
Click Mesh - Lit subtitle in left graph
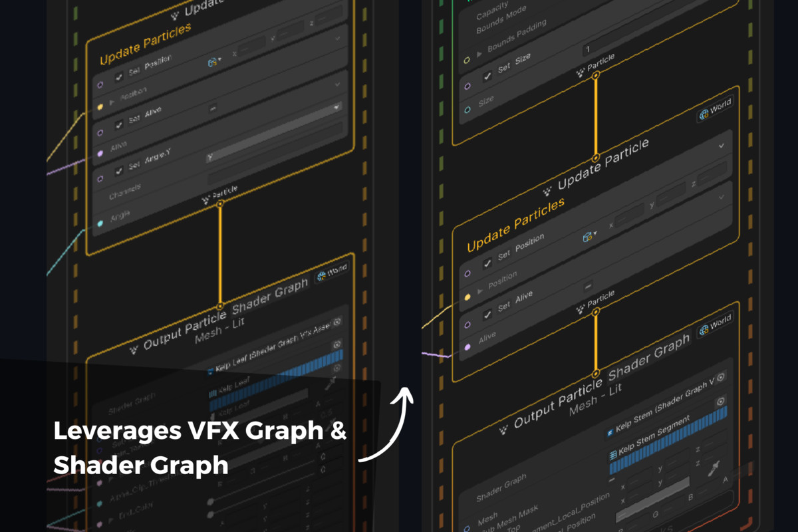pos(221,329)
